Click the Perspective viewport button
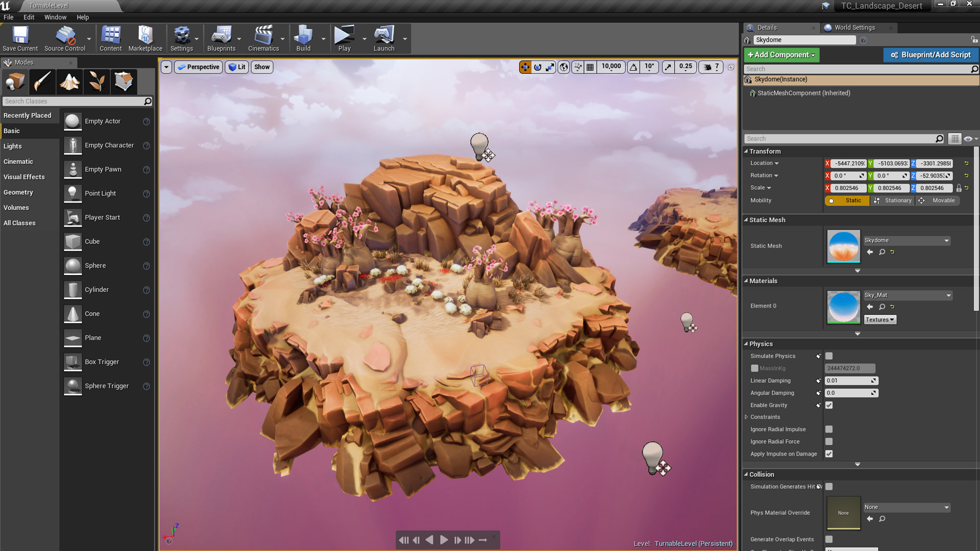The height and width of the screenshot is (551, 980). [199, 67]
